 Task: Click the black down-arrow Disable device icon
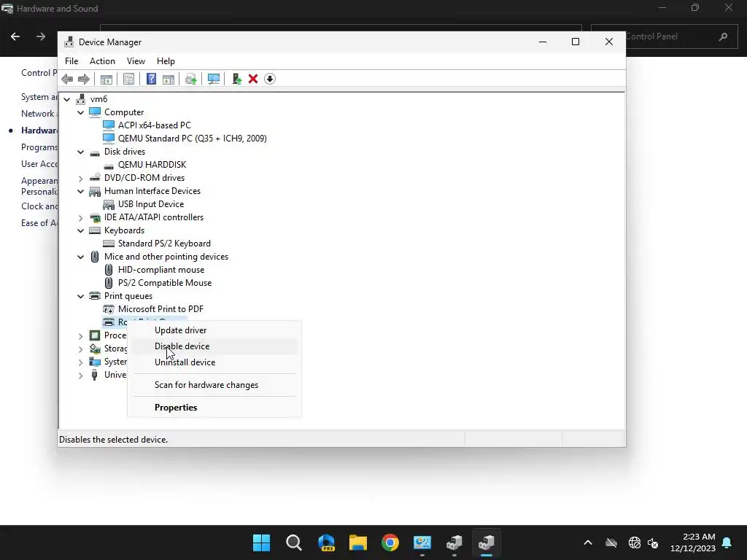(270, 79)
